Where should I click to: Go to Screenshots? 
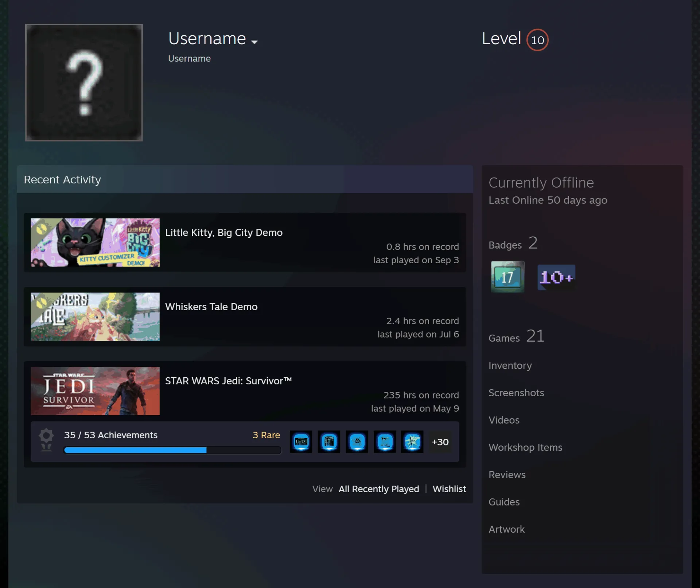[516, 393]
